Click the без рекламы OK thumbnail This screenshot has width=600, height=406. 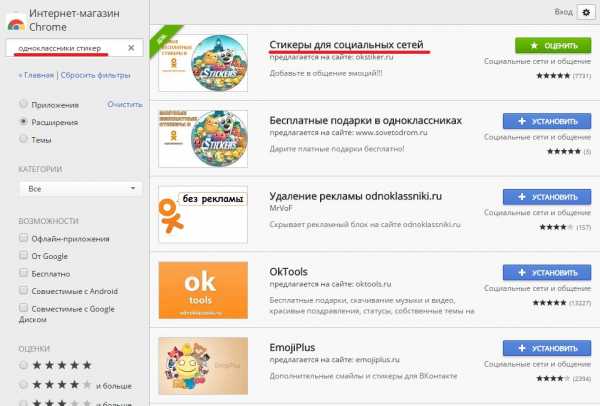[203, 214]
